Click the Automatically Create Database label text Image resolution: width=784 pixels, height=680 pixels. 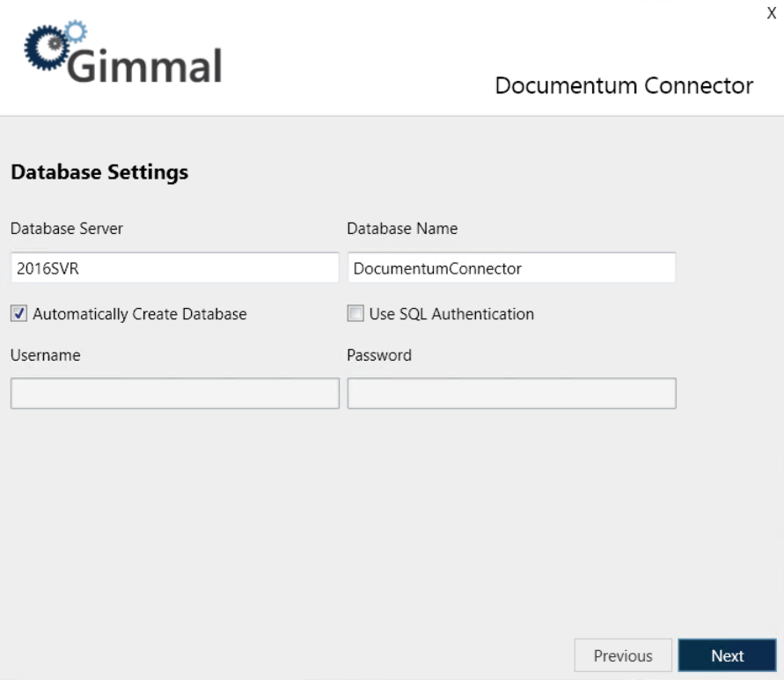tap(140, 314)
